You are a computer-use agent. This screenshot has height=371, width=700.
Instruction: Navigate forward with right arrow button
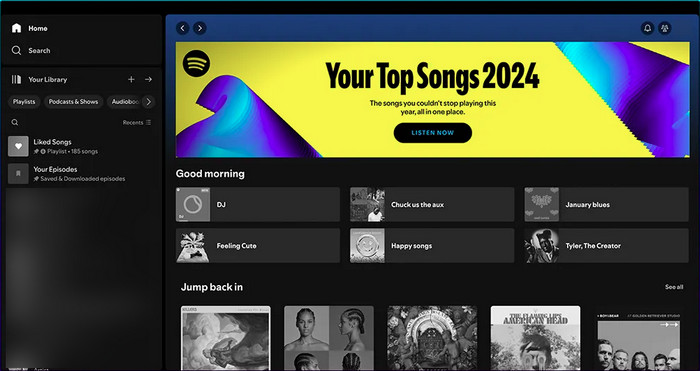click(x=200, y=28)
